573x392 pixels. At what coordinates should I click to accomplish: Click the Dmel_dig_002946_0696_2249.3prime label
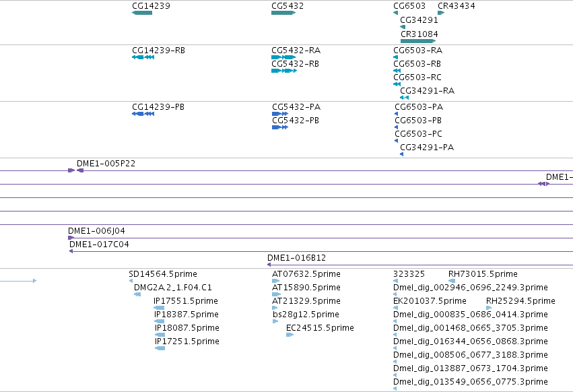(470, 288)
